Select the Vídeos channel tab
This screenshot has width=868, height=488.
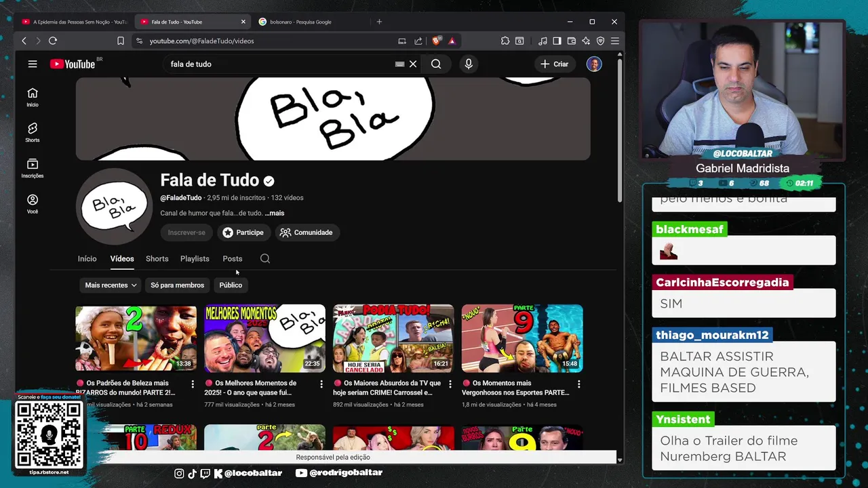tap(122, 258)
